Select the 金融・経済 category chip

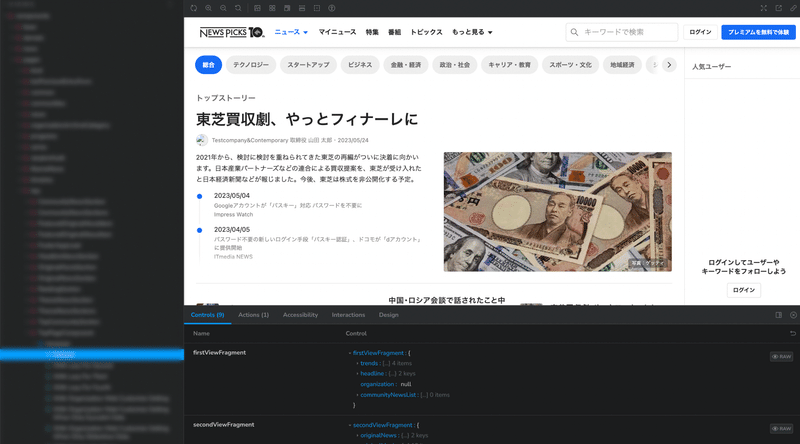point(406,65)
